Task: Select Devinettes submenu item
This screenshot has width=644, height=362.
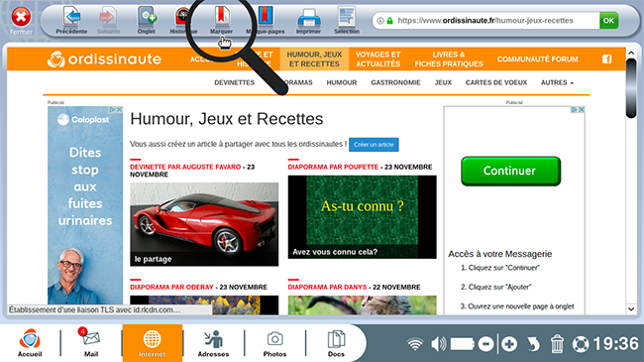Action: point(235,82)
